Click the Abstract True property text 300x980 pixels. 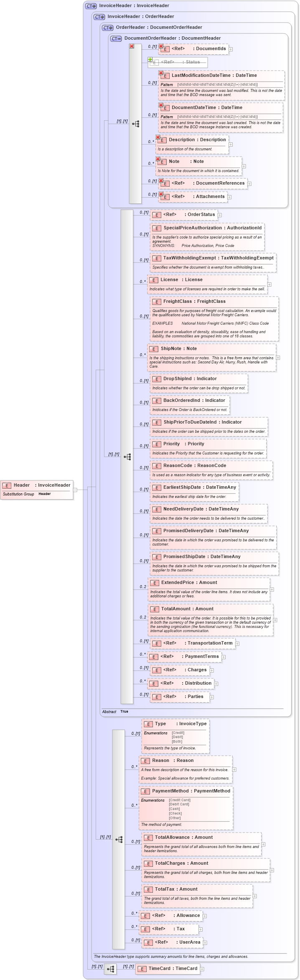pos(115,711)
